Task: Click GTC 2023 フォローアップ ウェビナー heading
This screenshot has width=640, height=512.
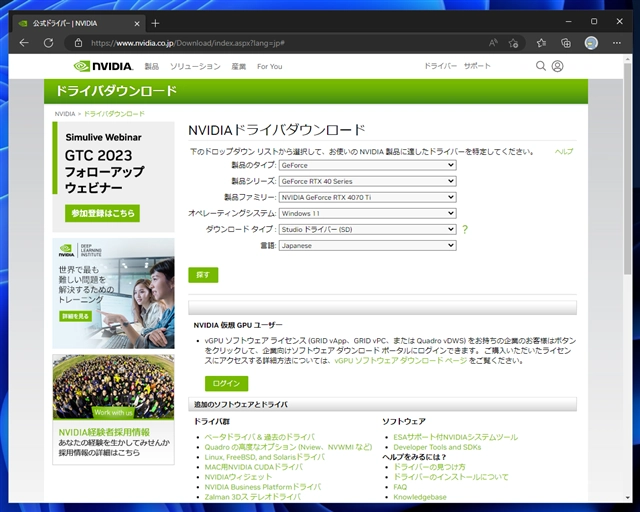Action: pyautogui.click(x=104, y=171)
